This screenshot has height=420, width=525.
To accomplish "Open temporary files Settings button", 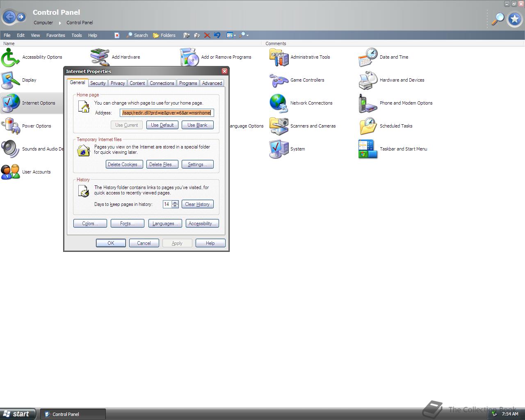I will 198,164.
